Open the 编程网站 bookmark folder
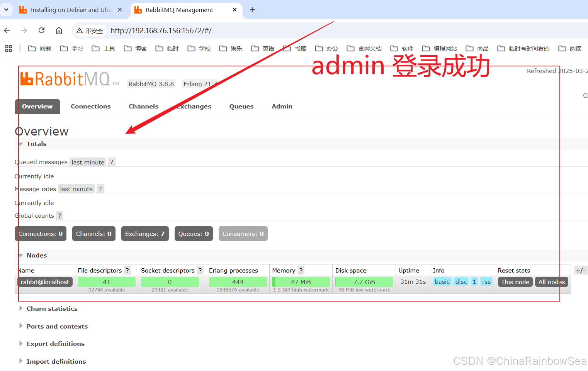588x371 pixels. click(439, 48)
